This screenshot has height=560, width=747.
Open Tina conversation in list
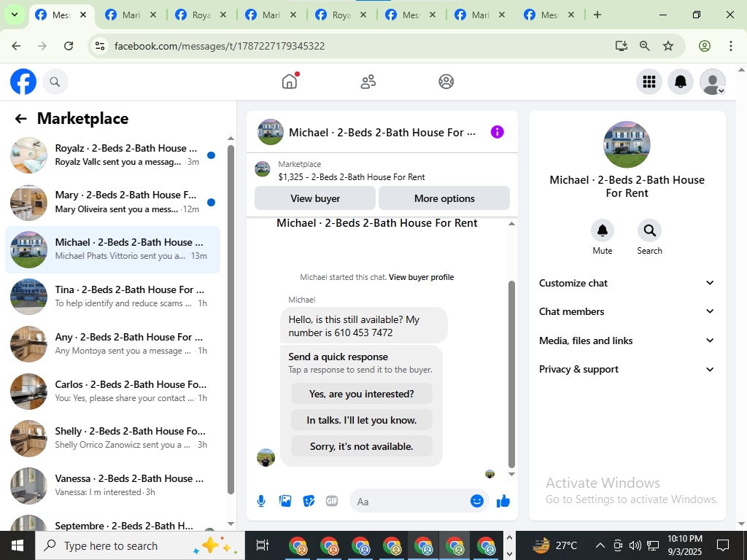(x=112, y=297)
